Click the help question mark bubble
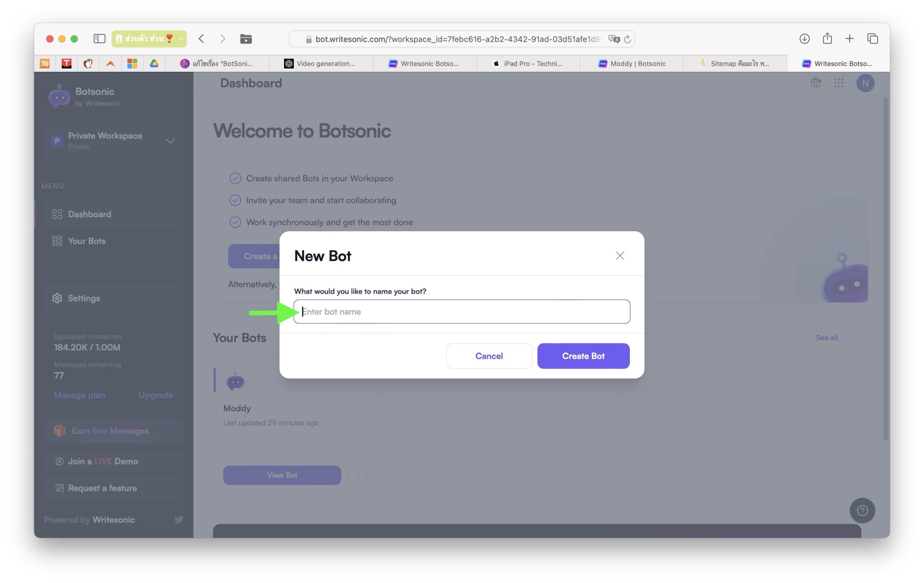 click(862, 510)
